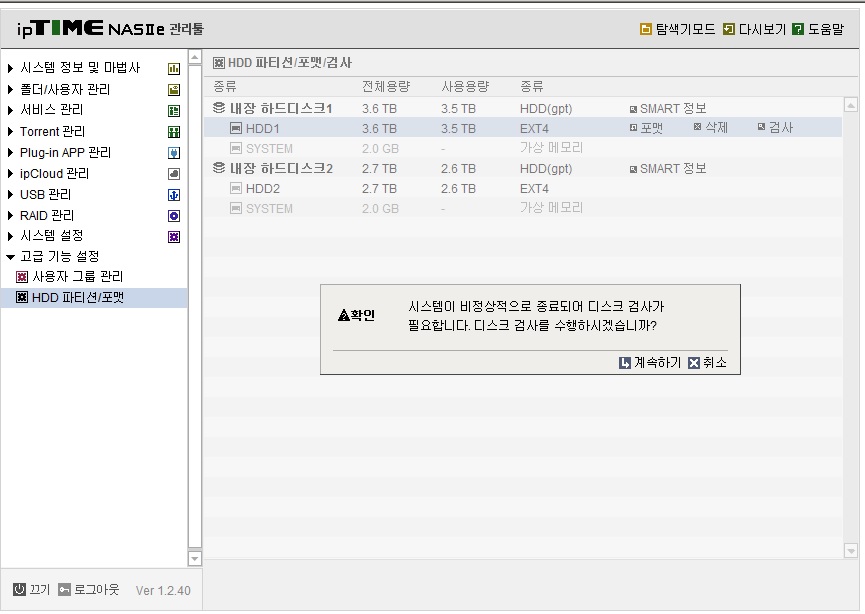Click the USB 관리 icon
Screen dimensions: 865x614
tap(174, 195)
